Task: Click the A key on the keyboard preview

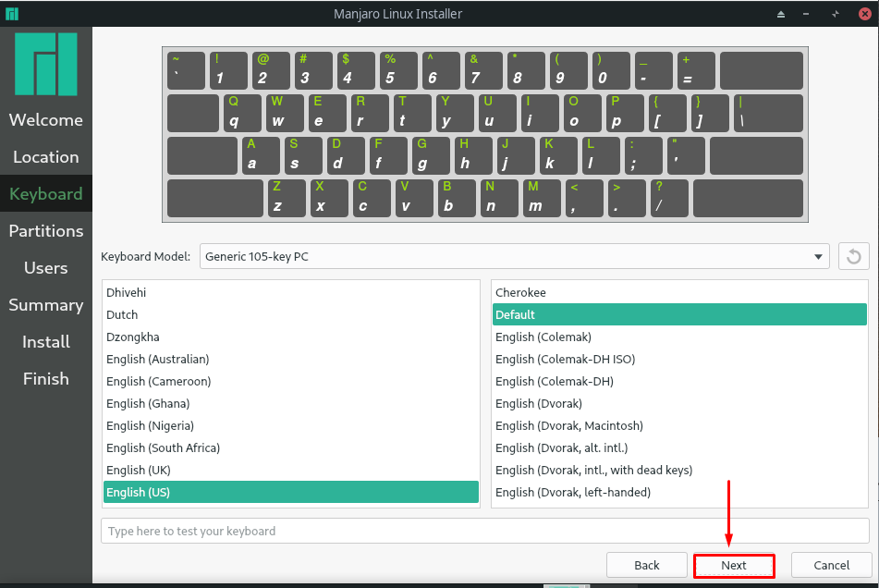Action: point(262,156)
